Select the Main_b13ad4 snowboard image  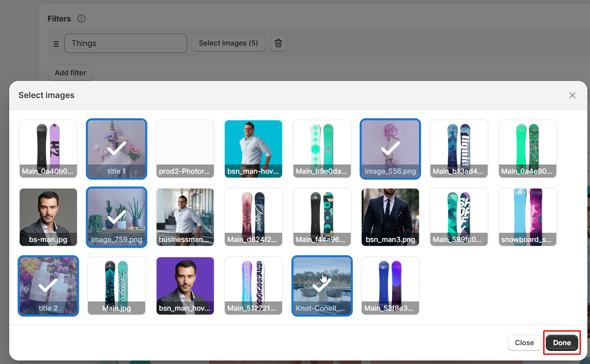coord(459,149)
